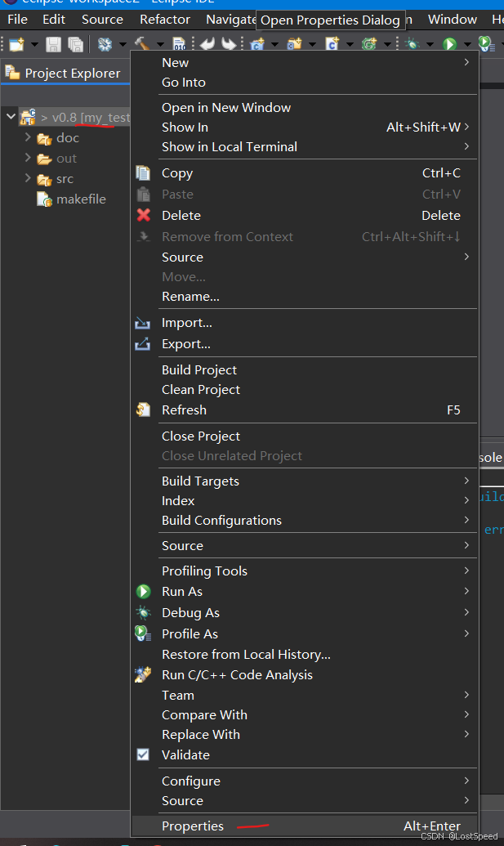Open the Build Configurations submenu

click(x=305, y=520)
